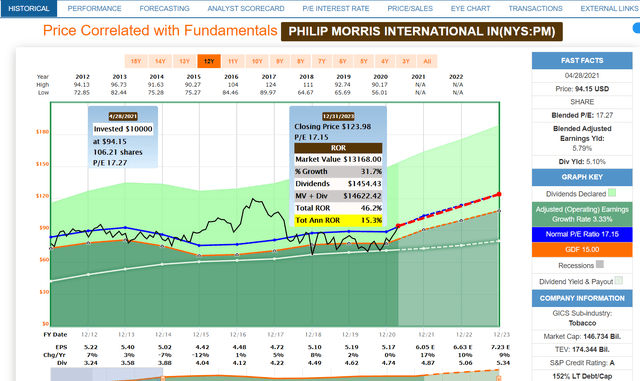640x381 pixels.
Task: Toggle the GDF 15.00 orange key
Action: tap(582, 250)
